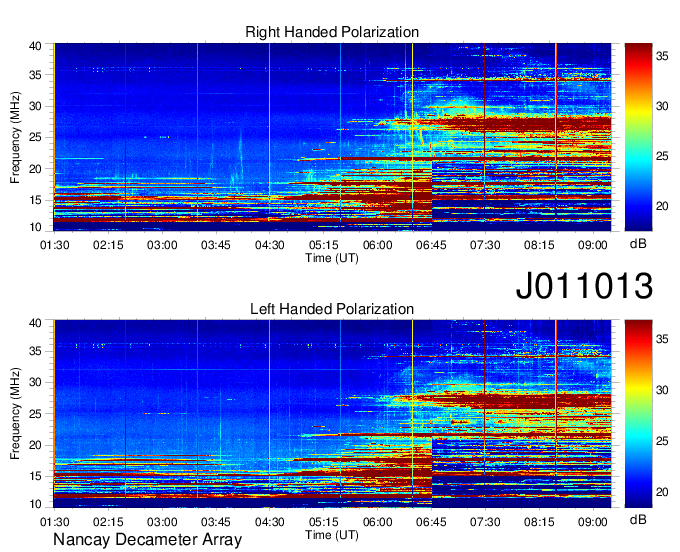
Task: Click inside the Left Handed Polarization spectrogram
Action: point(332,414)
